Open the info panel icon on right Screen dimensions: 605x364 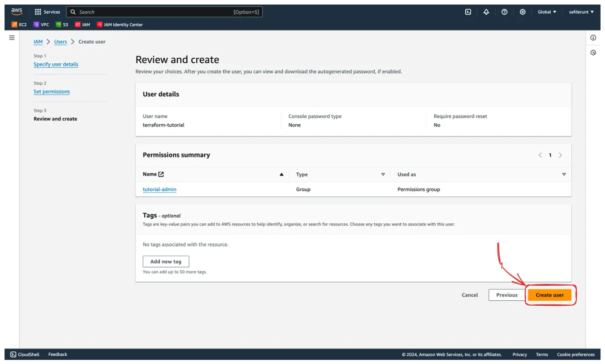pyautogui.click(x=593, y=38)
